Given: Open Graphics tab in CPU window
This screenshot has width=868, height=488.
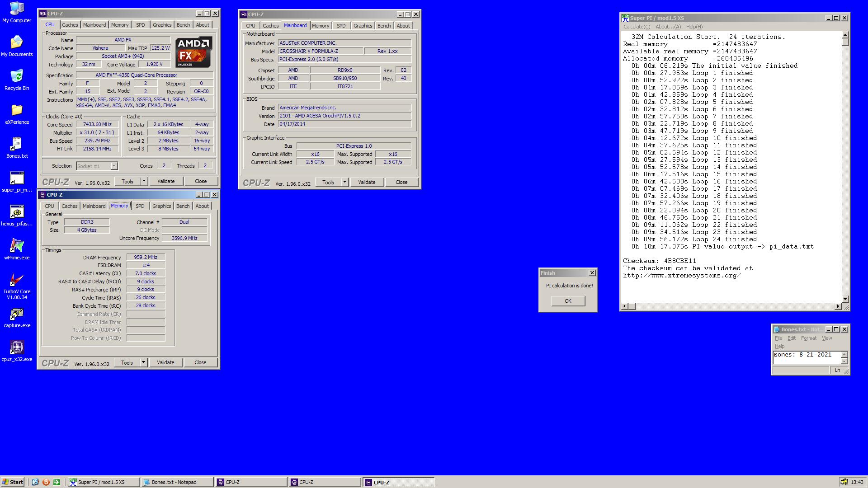Looking at the screenshot, I should coord(162,25).
